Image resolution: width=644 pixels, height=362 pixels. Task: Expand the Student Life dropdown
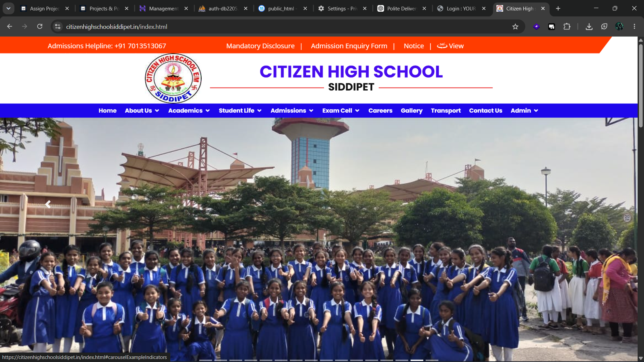(240, 111)
